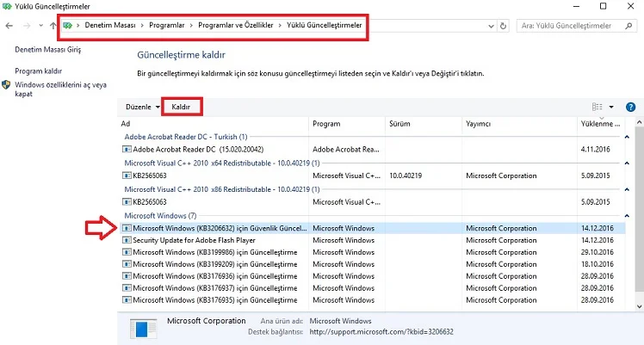Viewport: 644px width, 345px height.
Task: Focus the Ara: Yüklü Güncelleştirmeler search box
Action: point(577,26)
